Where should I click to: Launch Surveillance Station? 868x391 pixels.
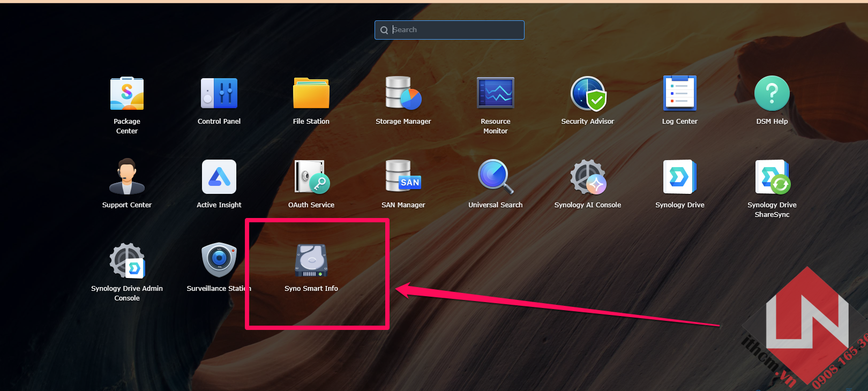pyautogui.click(x=219, y=260)
